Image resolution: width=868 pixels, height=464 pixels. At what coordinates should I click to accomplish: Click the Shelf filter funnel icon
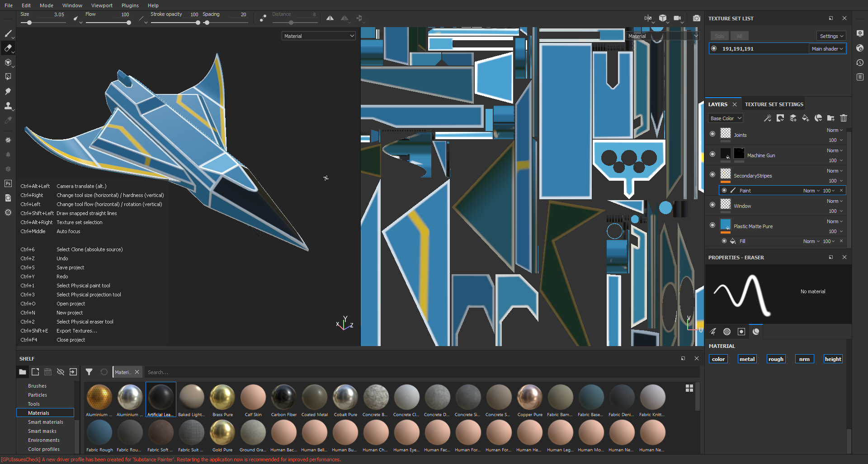pos(89,372)
